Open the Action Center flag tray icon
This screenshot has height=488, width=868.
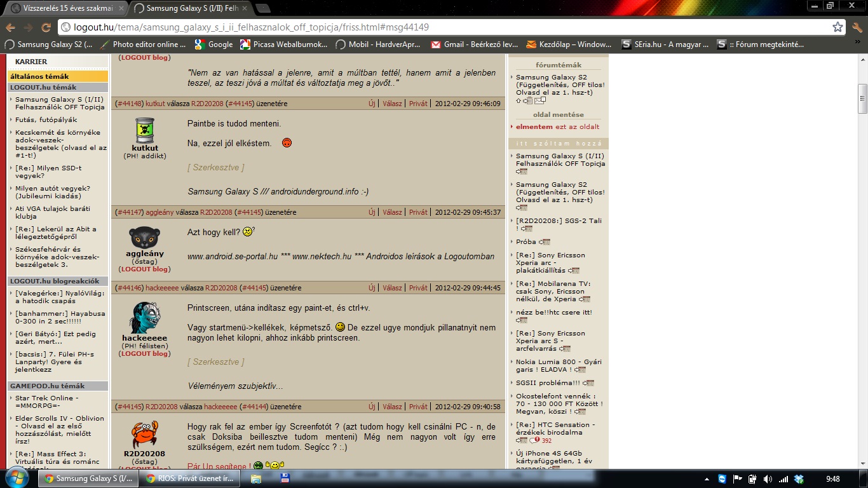738,479
